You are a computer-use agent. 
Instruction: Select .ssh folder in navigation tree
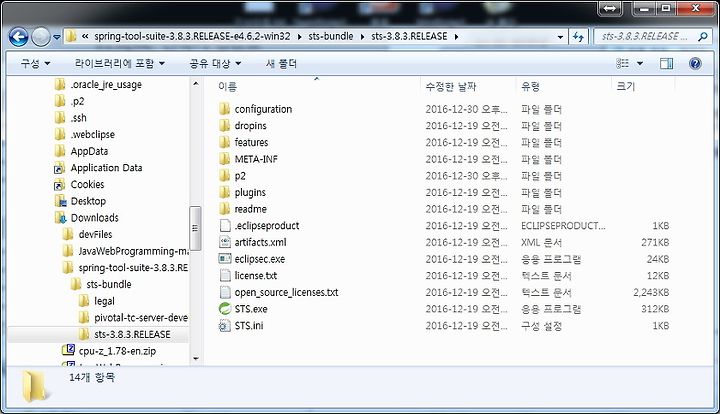79,117
